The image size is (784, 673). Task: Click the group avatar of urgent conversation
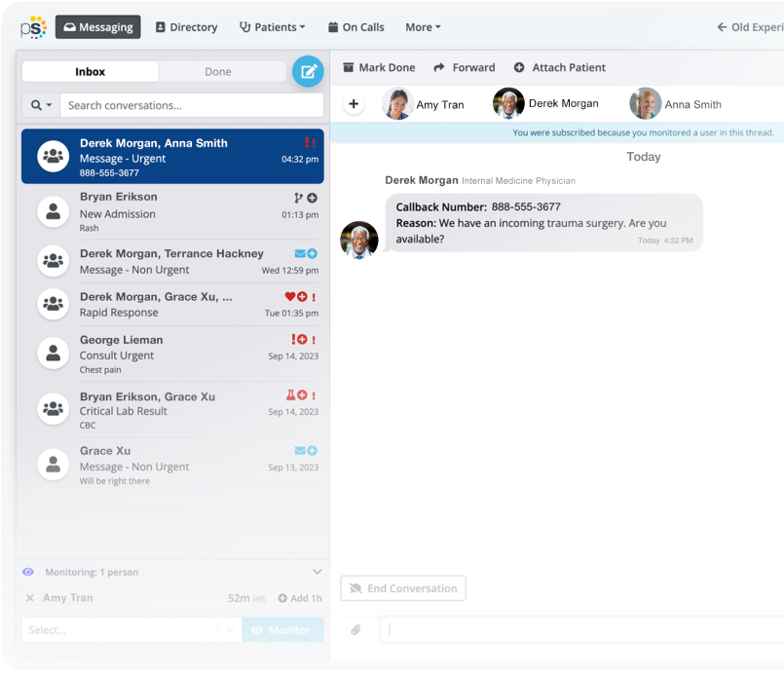pos(53,157)
